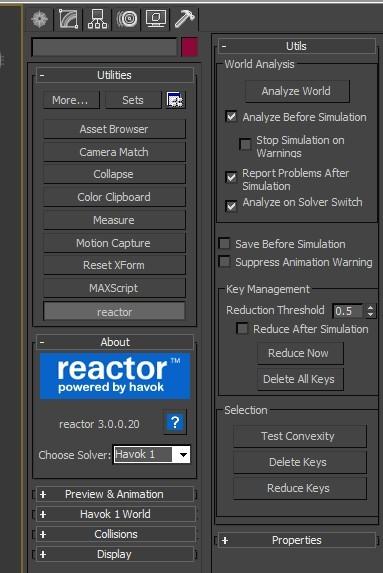The height and width of the screenshot is (573, 383).
Task: Open reactor help question mark icon
Action: point(175,423)
